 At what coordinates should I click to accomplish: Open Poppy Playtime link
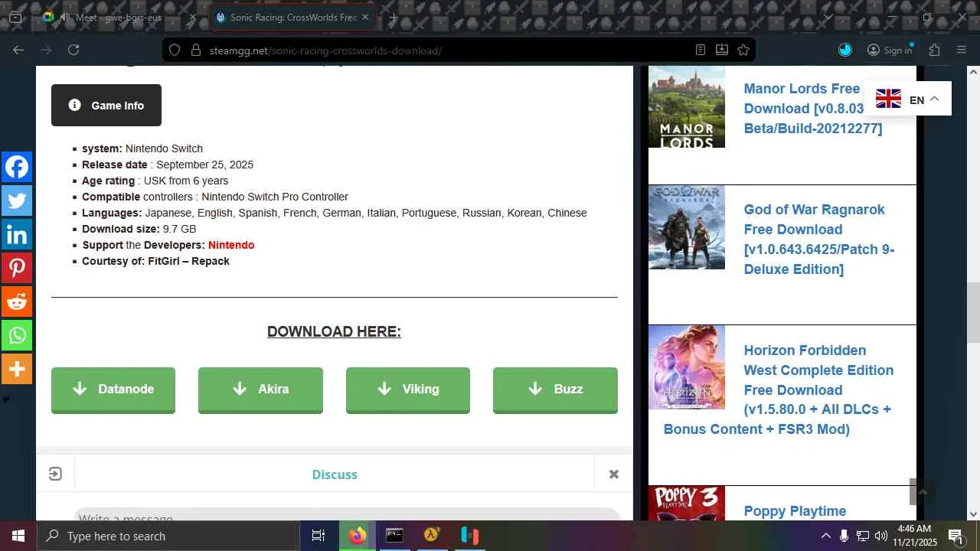[795, 511]
